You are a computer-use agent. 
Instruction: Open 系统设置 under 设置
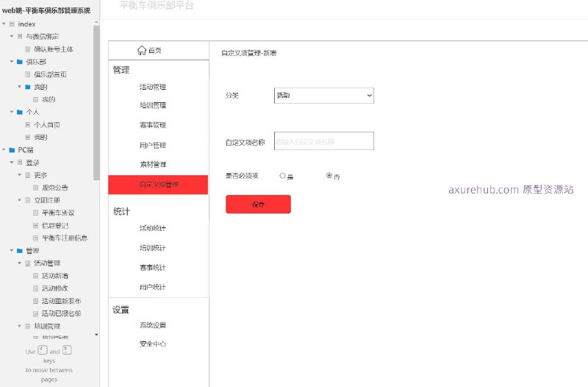(x=153, y=325)
